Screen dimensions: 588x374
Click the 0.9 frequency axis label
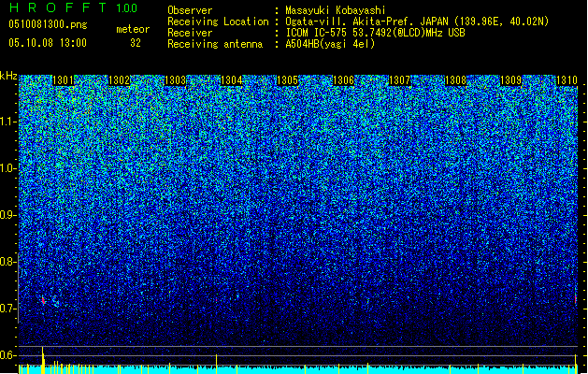coord(8,215)
